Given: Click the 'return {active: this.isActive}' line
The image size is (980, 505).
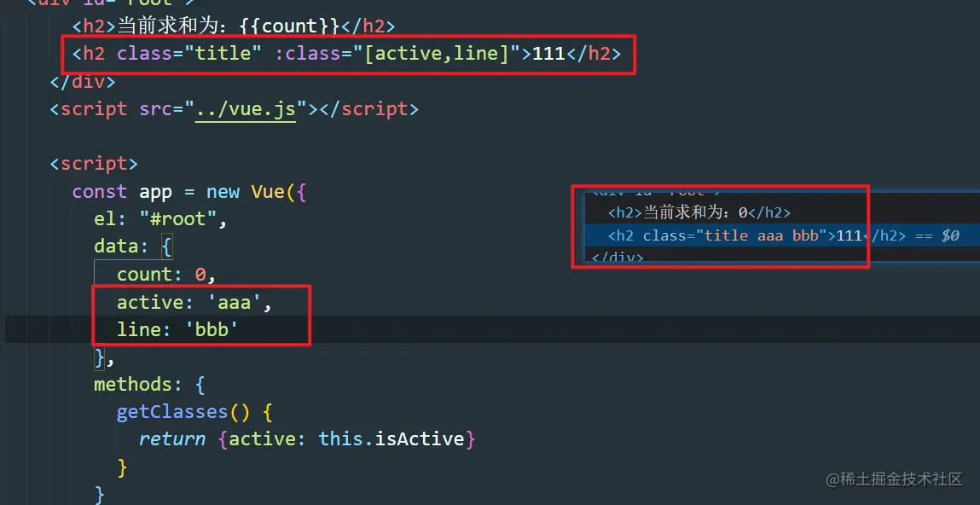Looking at the screenshot, I should coord(307,438).
